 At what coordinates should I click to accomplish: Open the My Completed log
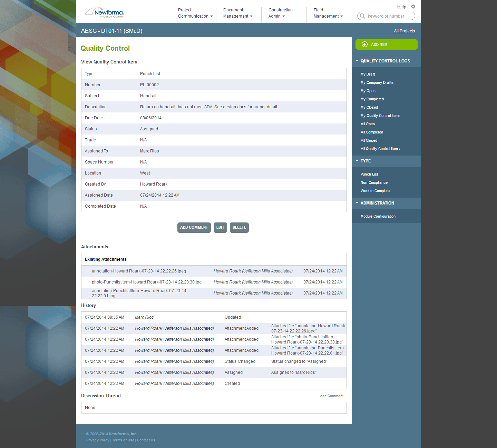(x=372, y=99)
